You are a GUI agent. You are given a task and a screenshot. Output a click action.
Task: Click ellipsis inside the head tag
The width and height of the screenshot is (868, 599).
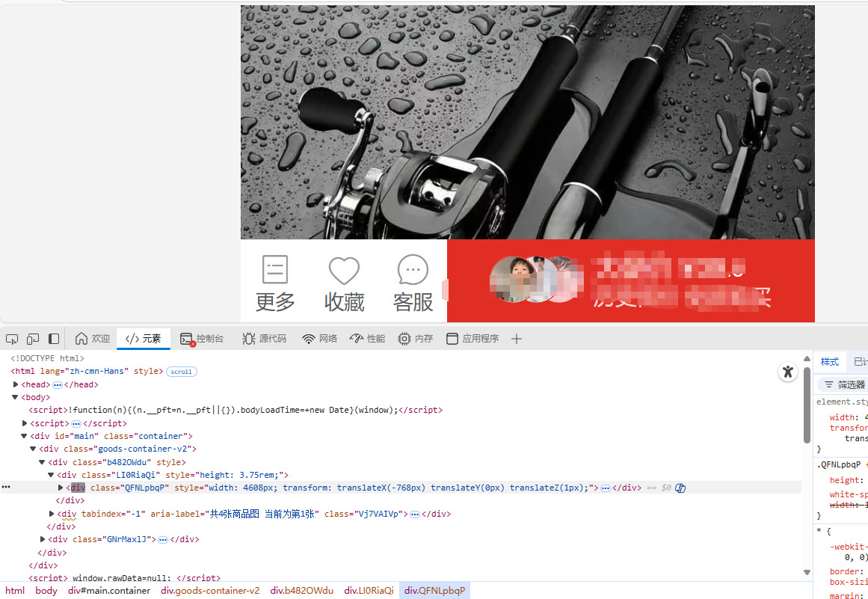pos(57,385)
